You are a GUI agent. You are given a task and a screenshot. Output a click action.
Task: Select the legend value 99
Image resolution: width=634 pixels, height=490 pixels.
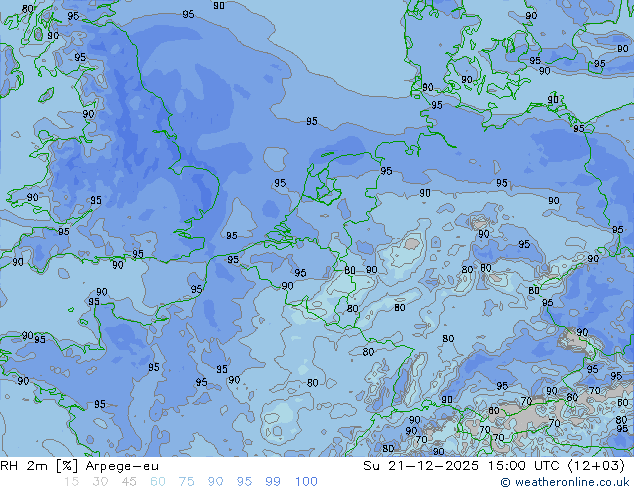pyautogui.click(x=273, y=482)
